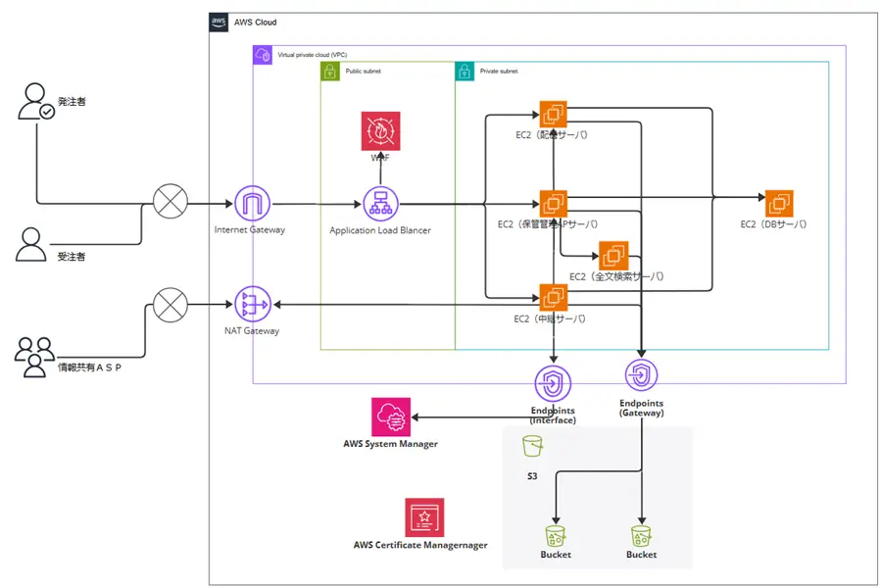Click the "WAF" label under firewall
This screenshot has height=588, width=881.
click(380, 158)
